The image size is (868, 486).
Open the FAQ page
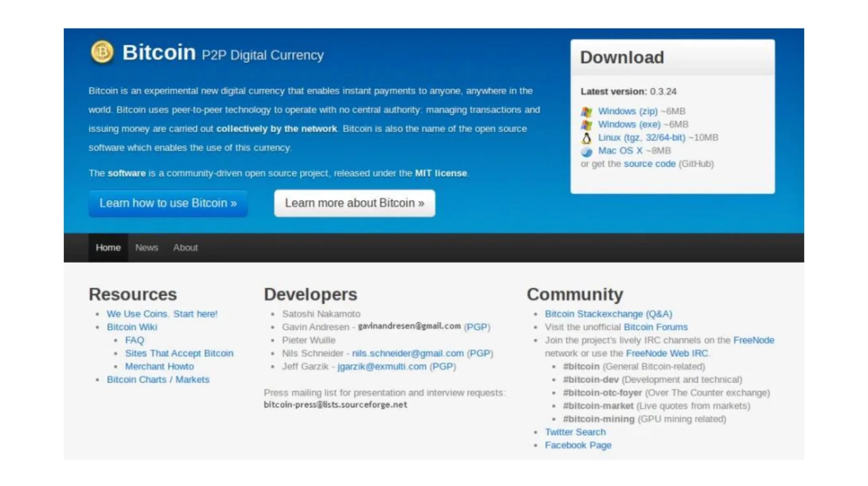[x=134, y=340]
